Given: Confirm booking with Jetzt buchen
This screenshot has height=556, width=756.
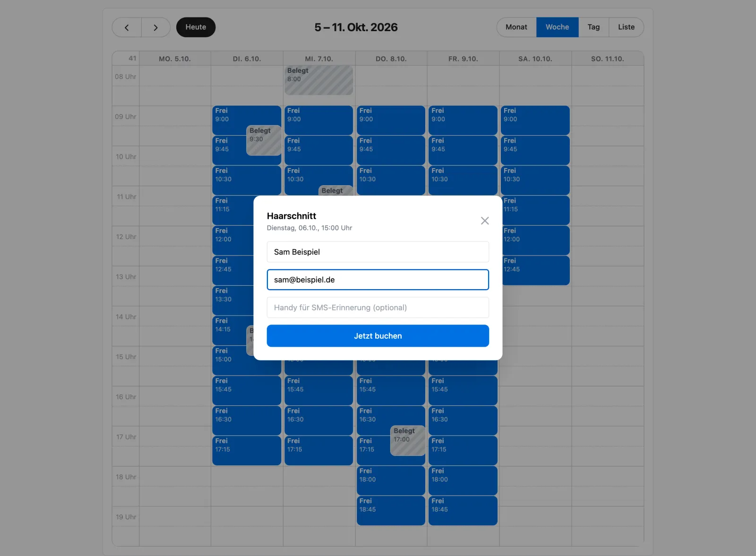Looking at the screenshot, I should [378, 336].
